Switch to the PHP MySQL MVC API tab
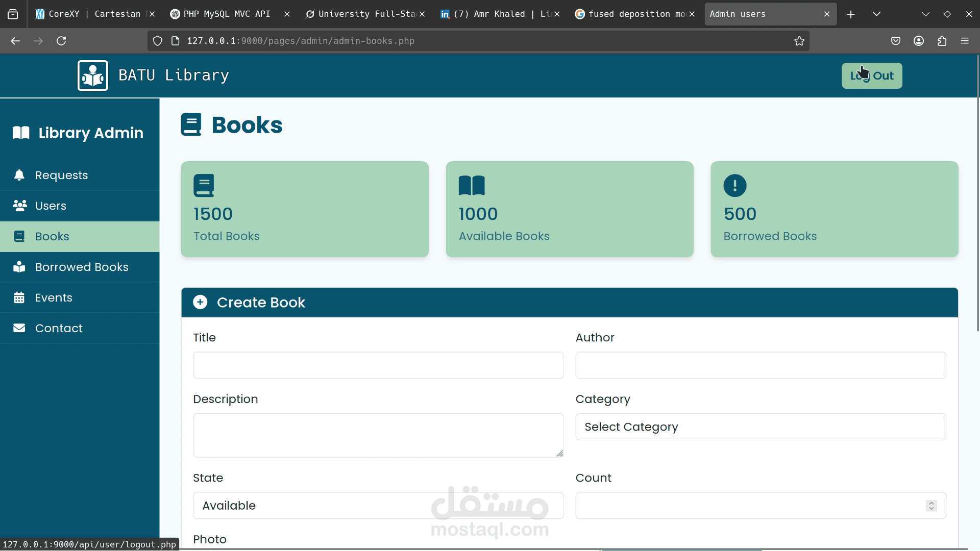The image size is (980, 551). 227,14
